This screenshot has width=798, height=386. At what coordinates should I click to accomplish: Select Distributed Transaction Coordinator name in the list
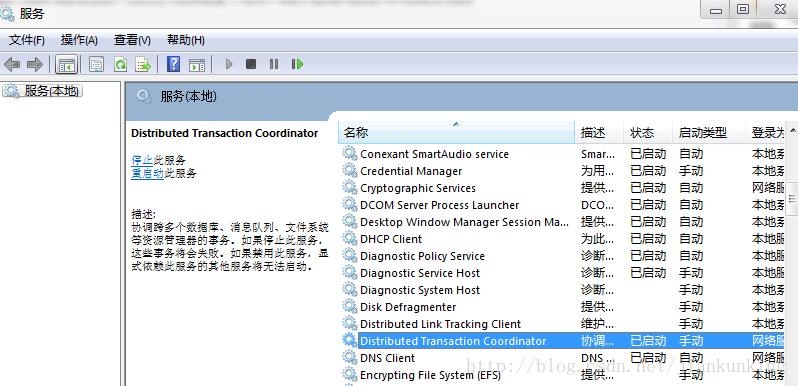point(453,341)
